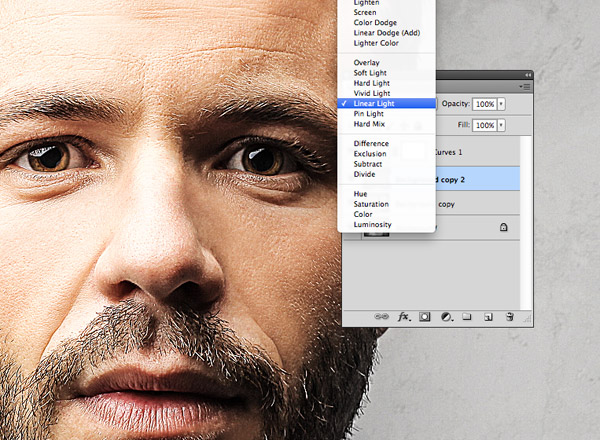Delete layer with trash icon
Screen dimensions: 600x440
pos(509,316)
